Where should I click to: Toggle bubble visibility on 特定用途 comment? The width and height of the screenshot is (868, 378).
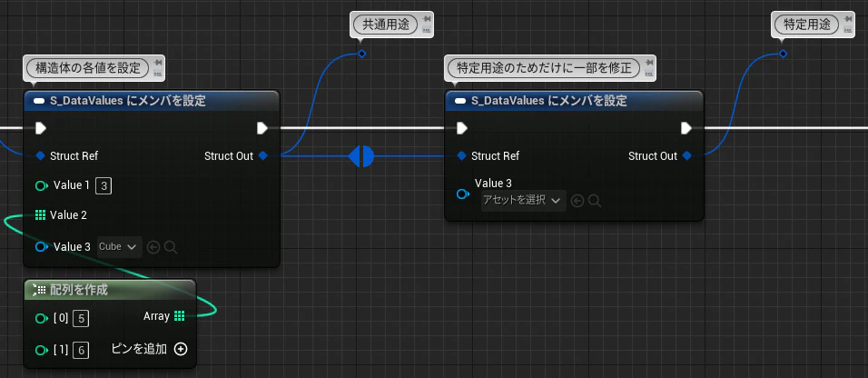point(847,30)
